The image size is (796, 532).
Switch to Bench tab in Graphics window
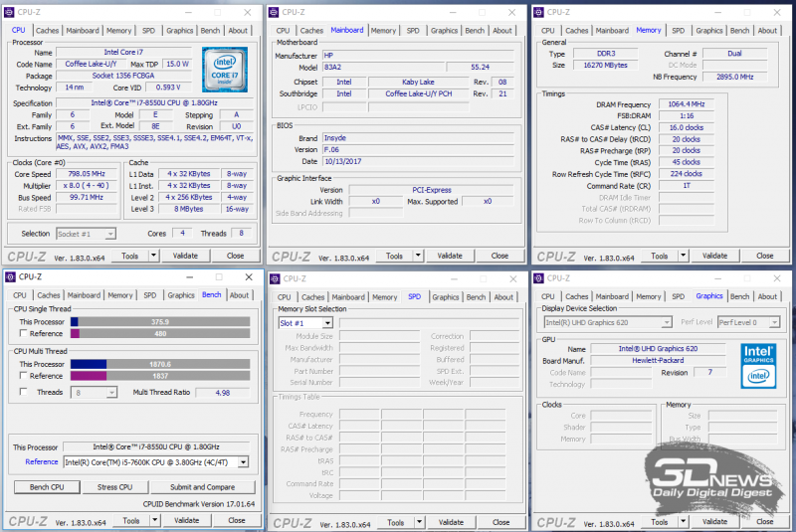tap(739, 296)
